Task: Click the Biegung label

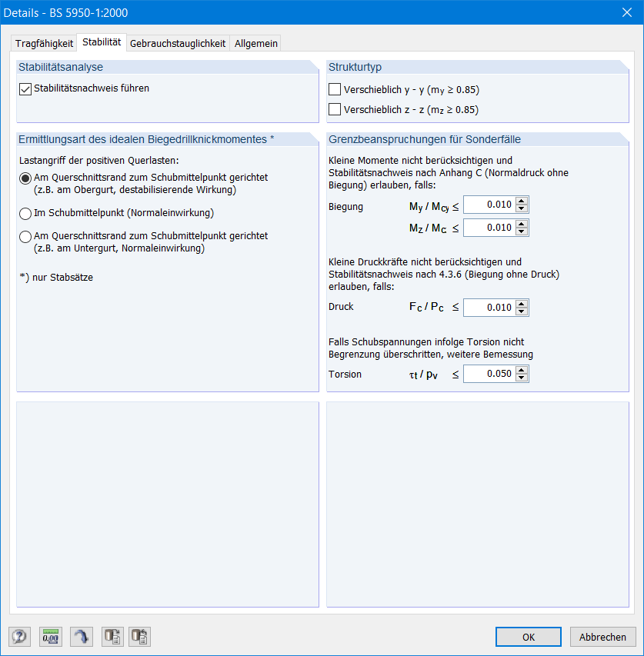Action: pos(345,207)
